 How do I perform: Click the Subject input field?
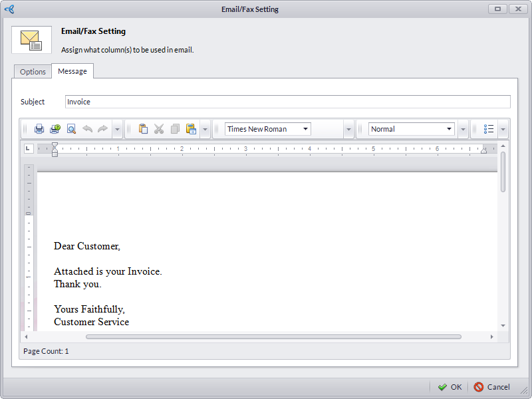click(287, 102)
